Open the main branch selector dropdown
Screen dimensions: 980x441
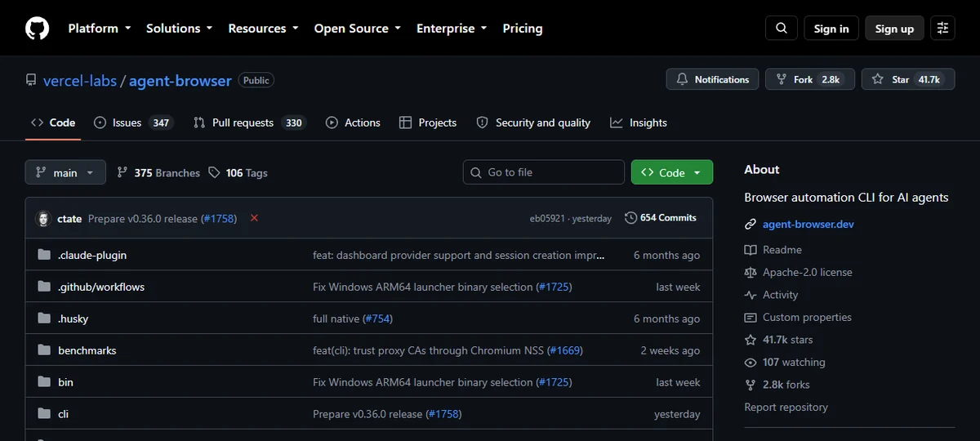(x=65, y=172)
